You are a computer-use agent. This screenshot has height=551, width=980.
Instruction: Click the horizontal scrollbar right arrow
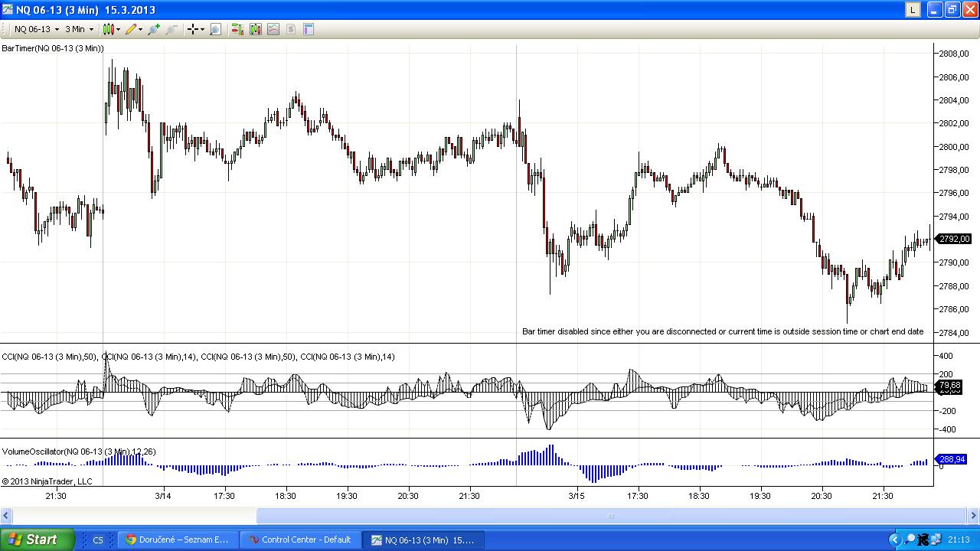(x=973, y=516)
